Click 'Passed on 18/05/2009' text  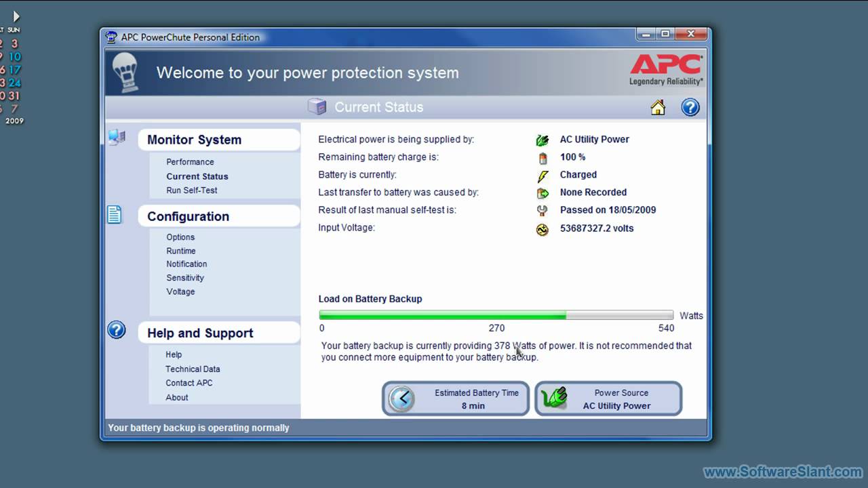[x=608, y=210]
